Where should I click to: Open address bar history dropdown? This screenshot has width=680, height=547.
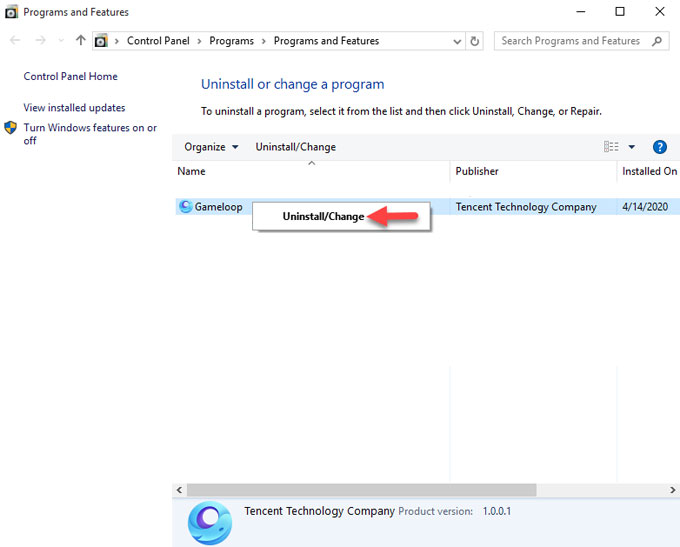tap(457, 41)
